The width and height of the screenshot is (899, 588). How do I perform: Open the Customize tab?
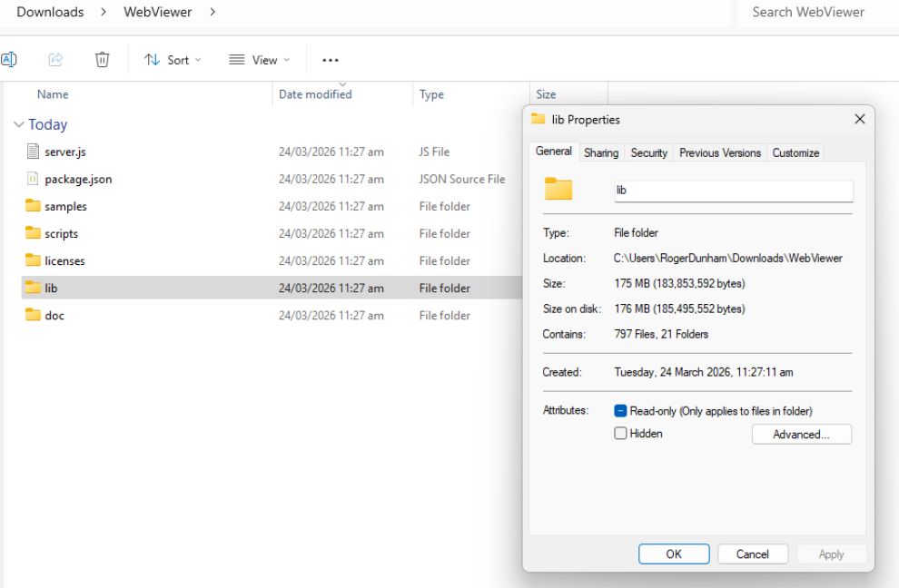point(795,153)
